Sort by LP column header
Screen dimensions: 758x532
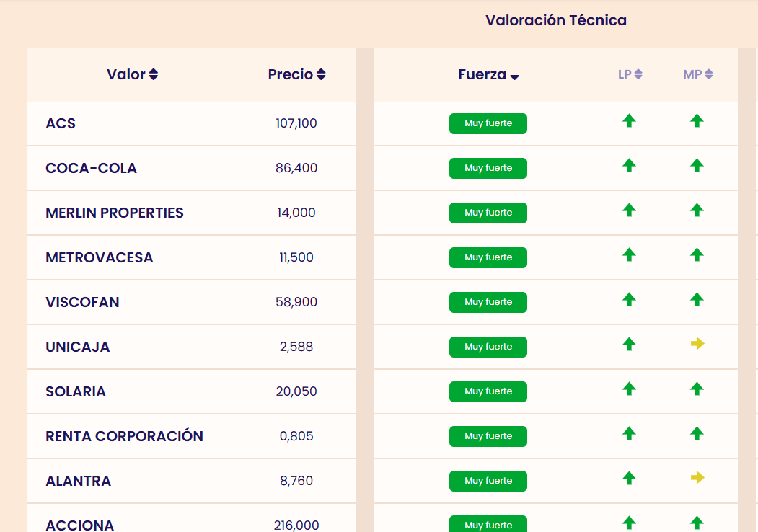click(x=630, y=74)
